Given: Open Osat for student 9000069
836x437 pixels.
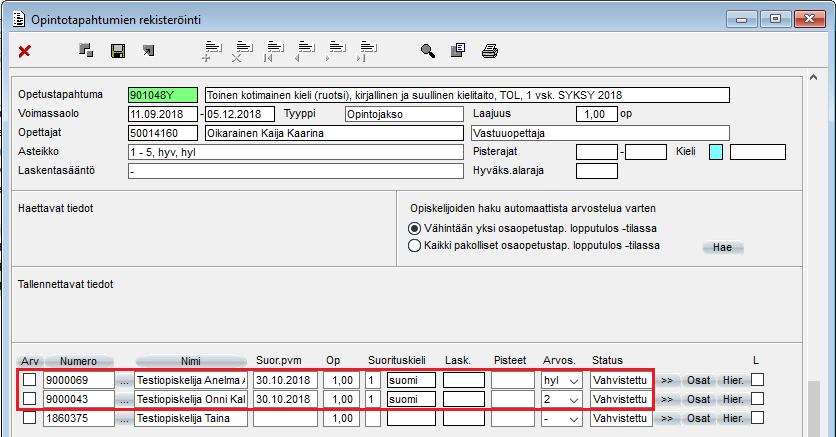Looking at the screenshot, I should tap(698, 381).
